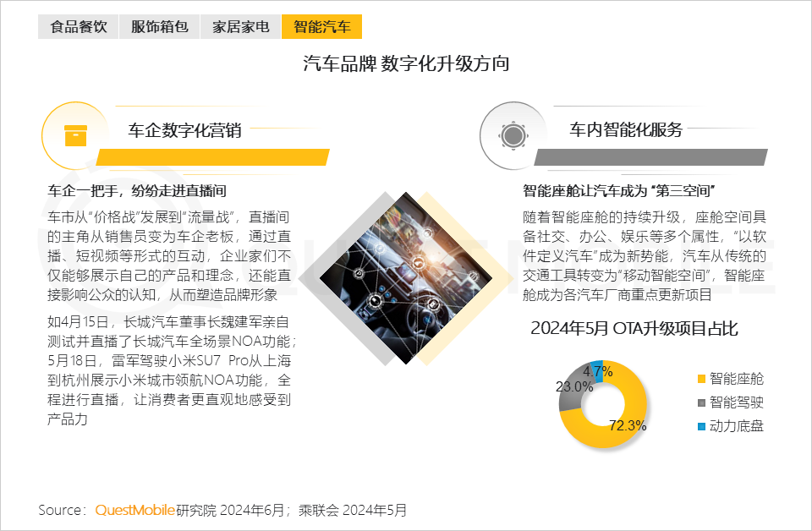Image resolution: width=812 pixels, height=531 pixels.
Task: Click the gray gear circle icon
Action: pyautogui.click(x=513, y=135)
